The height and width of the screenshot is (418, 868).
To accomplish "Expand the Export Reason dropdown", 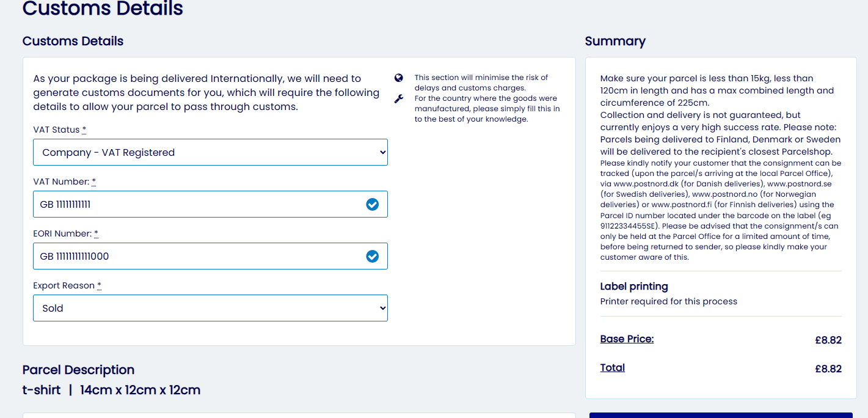I will pos(210,308).
